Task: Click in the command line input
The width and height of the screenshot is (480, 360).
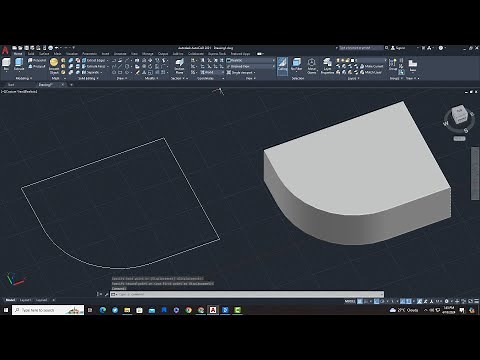Action: pyautogui.click(x=247, y=294)
